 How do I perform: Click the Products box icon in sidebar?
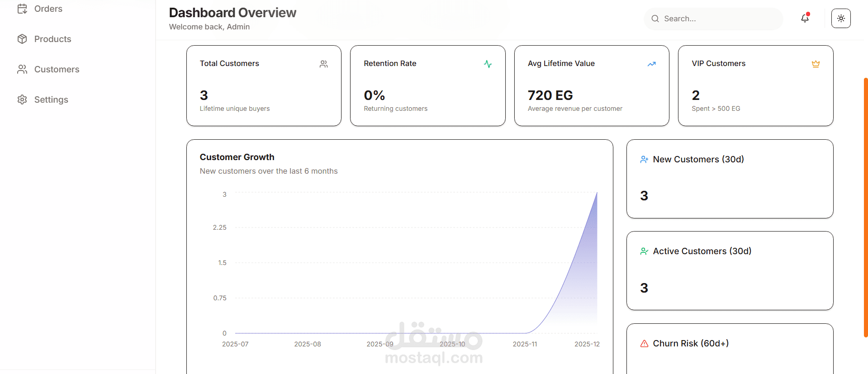coord(22,39)
